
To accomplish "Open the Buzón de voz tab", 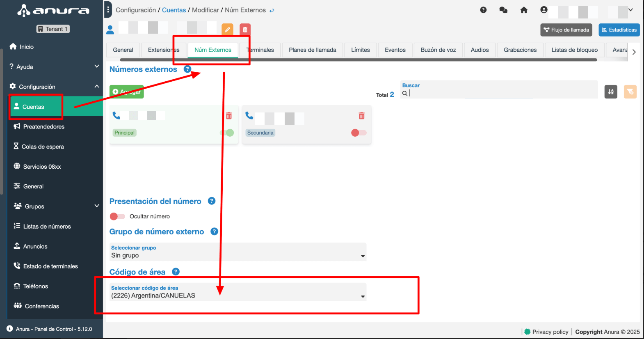I will point(438,50).
